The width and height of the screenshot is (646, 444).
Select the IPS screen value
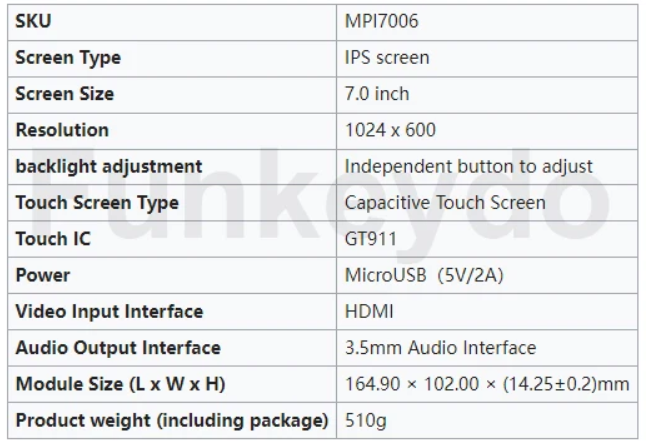point(387,57)
